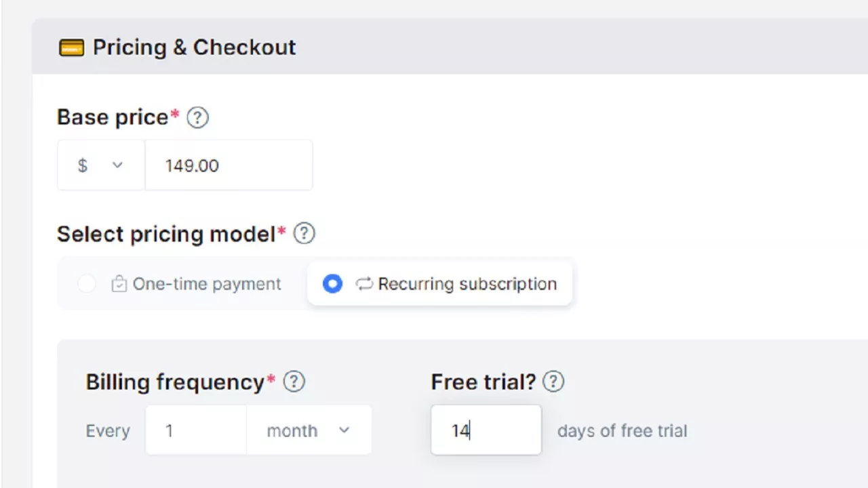Click the credit card icon in header
868x488 pixels.
coord(71,47)
